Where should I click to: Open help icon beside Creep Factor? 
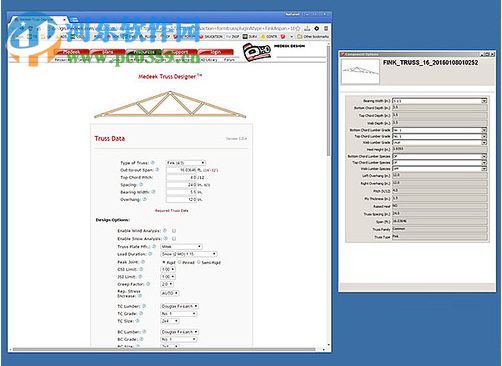148,284
